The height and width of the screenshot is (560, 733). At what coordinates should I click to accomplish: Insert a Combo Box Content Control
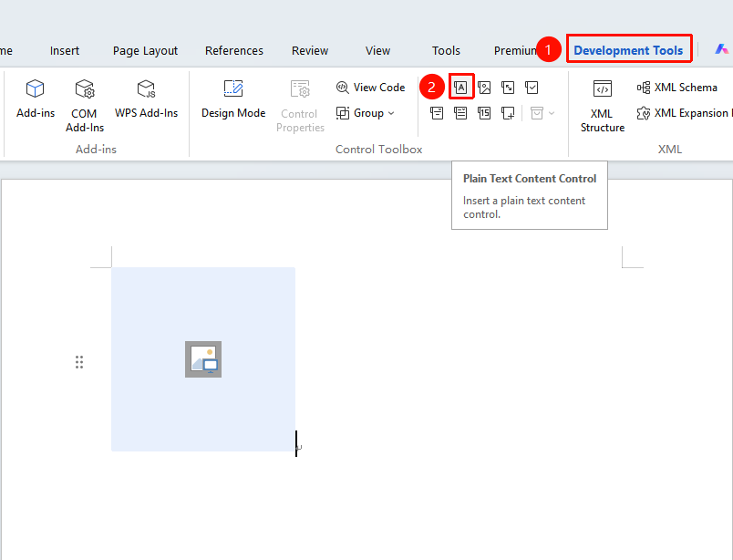click(437, 113)
